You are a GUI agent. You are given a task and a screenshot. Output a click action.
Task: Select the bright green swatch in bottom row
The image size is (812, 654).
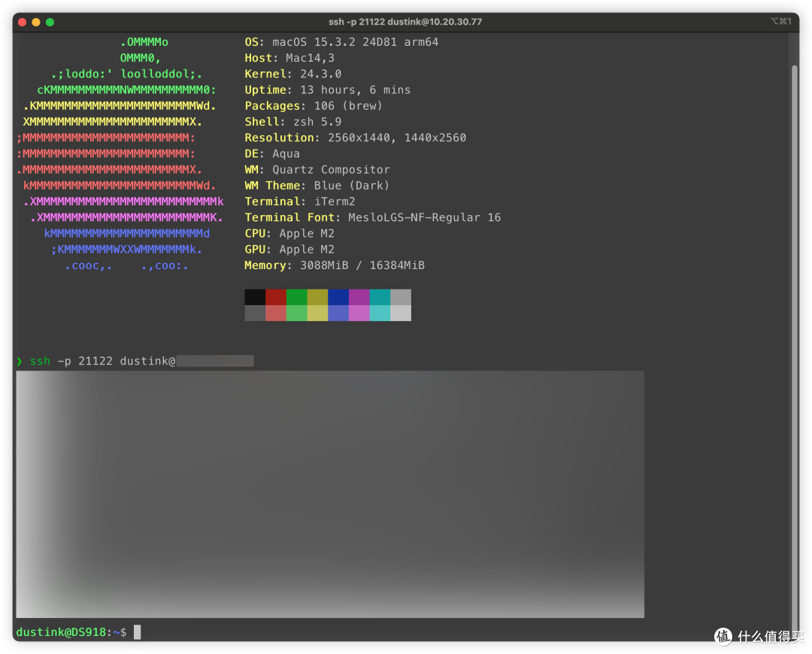click(297, 313)
